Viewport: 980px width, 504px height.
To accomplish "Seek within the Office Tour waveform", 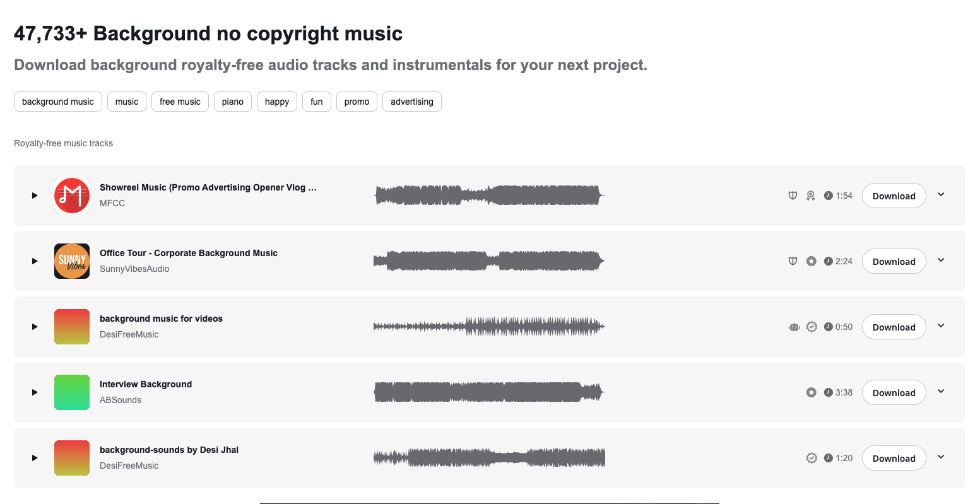I will tap(489, 261).
